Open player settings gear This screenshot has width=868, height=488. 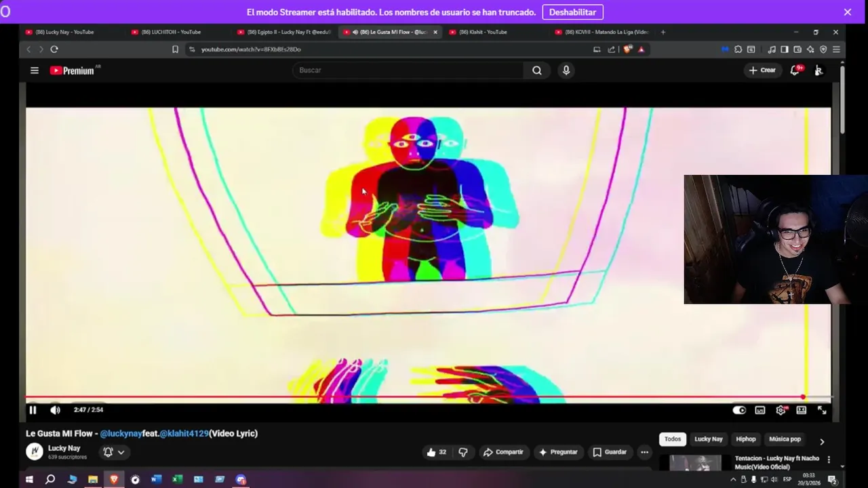pos(781,410)
